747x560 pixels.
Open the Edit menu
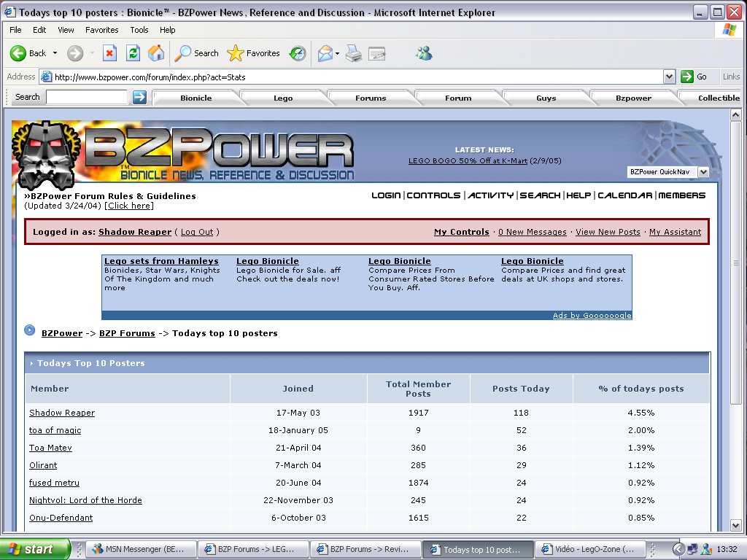pos(39,30)
